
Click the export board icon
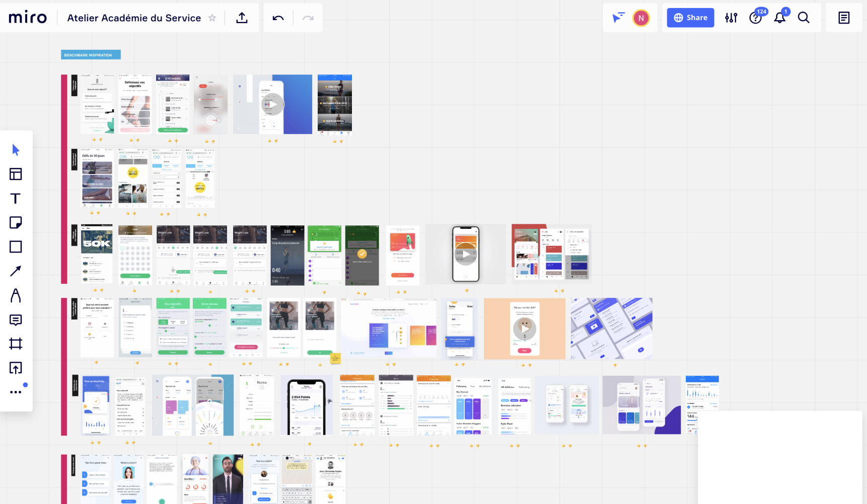(x=242, y=18)
